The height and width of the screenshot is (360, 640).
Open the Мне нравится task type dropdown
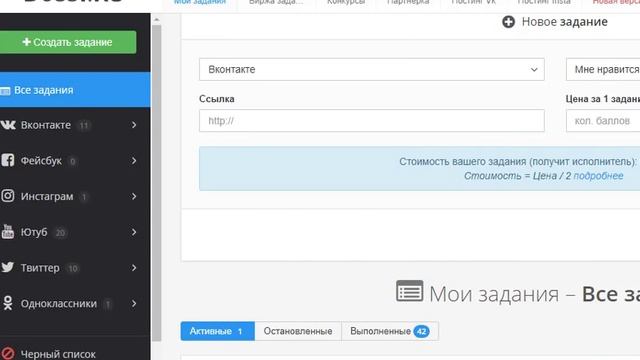click(603, 69)
